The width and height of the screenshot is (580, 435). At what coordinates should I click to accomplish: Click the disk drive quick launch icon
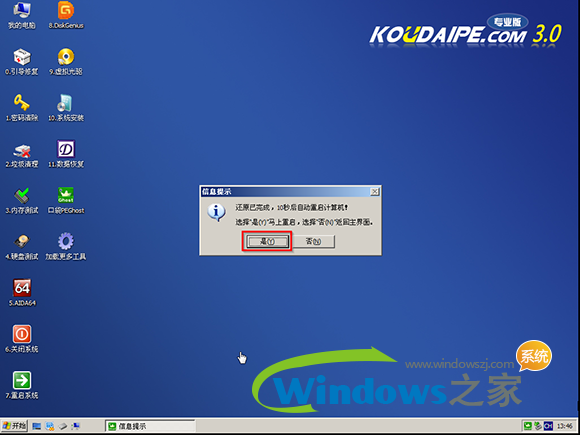(63, 426)
